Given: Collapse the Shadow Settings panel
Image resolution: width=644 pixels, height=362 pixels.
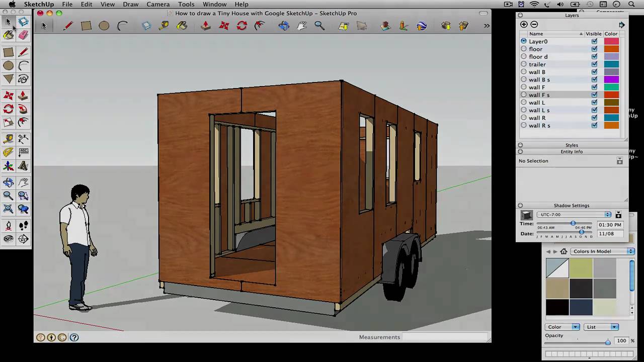Looking at the screenshot, I should (x=520, y=206).
